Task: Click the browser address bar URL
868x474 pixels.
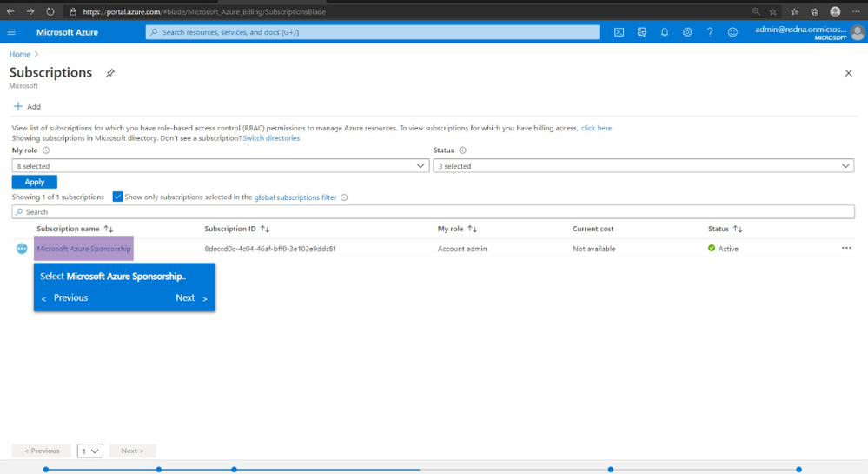Action: click(x=204, y=11)
